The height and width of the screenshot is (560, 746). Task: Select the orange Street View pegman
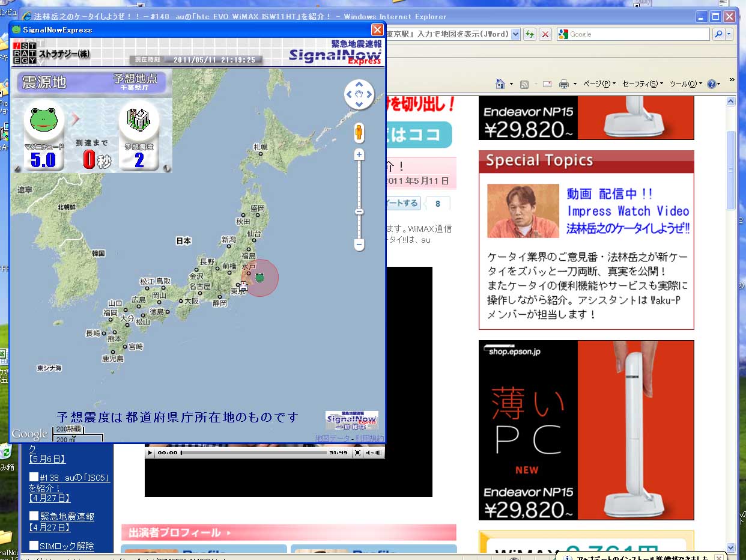[x=359, y=132]
